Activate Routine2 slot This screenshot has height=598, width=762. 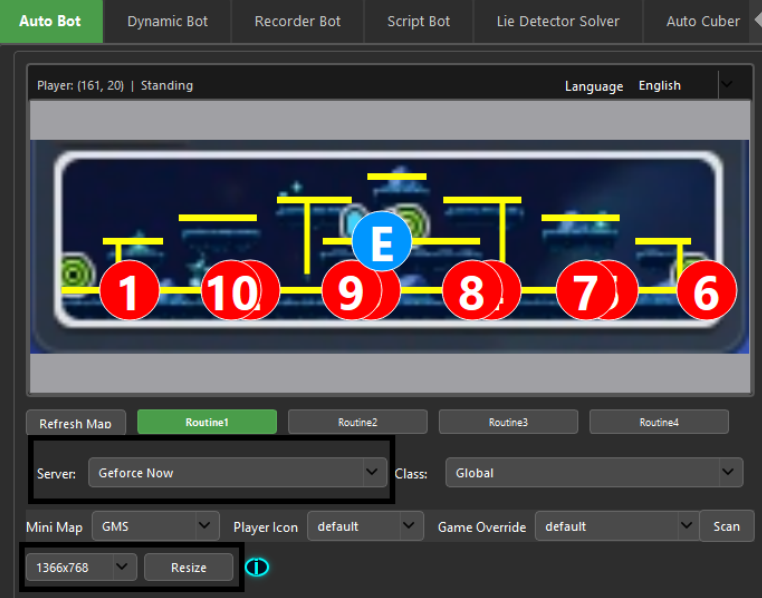pos(357,422)
